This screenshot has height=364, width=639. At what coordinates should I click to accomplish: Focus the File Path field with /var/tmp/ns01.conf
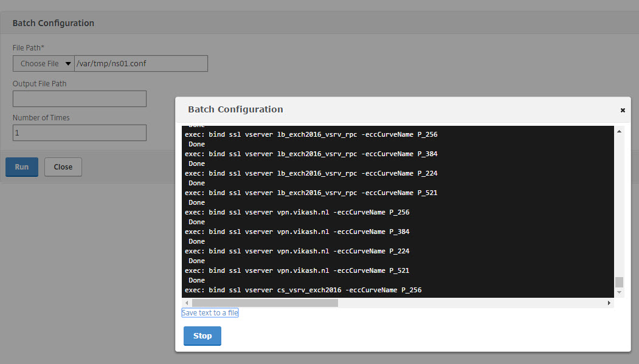[x=141, y=64]
